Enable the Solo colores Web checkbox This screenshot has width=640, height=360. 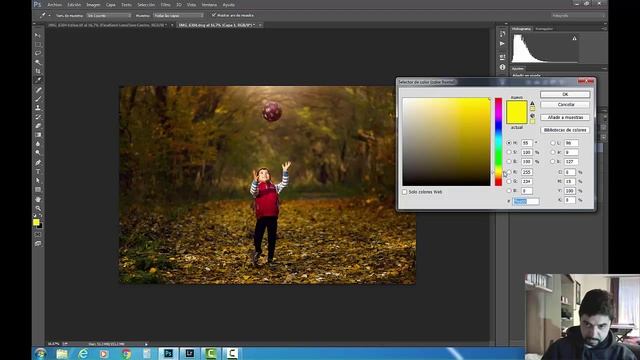click(404, 192)
